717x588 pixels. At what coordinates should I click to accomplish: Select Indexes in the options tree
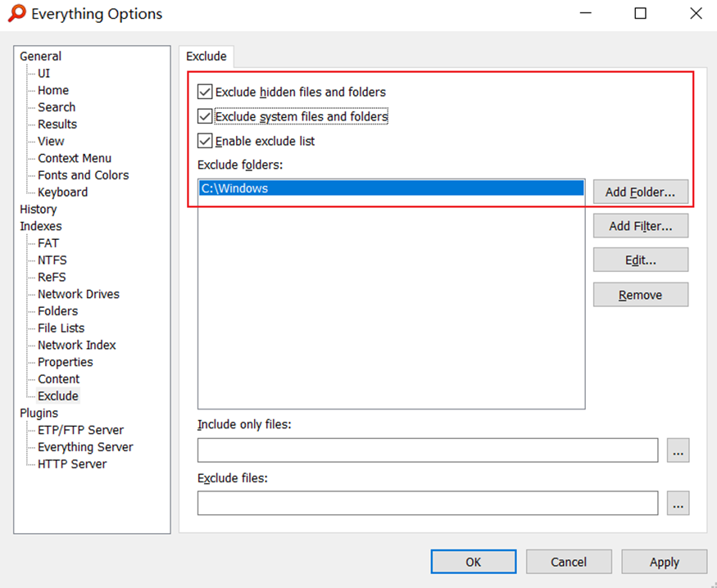point(40,226)
